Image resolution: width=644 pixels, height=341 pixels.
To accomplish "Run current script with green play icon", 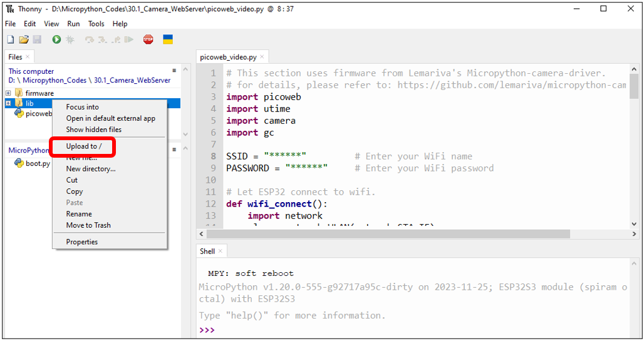I will pos(56,39).
